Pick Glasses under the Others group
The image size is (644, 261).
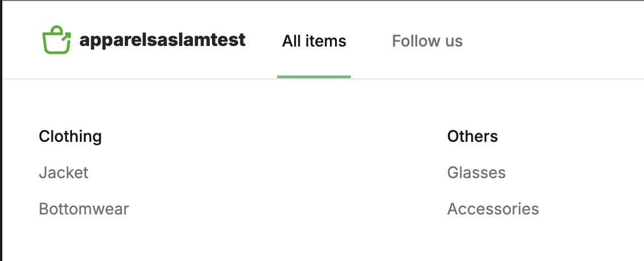[x=476, y=172]
